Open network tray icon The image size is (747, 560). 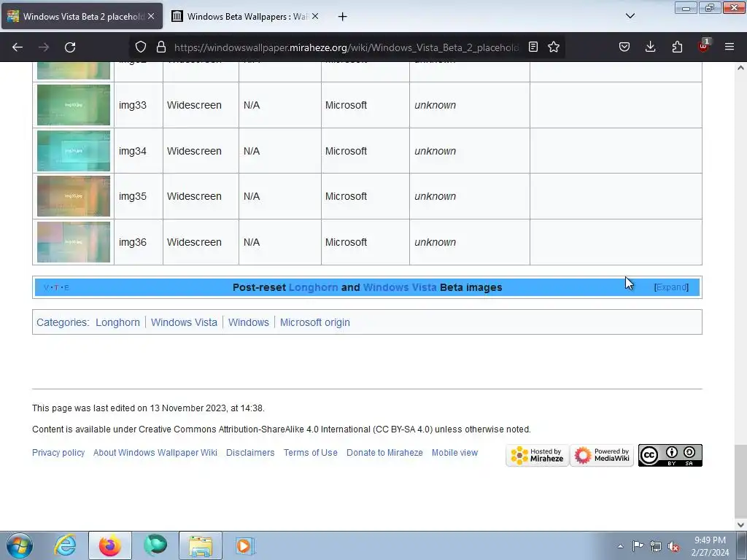click(656, 546)
